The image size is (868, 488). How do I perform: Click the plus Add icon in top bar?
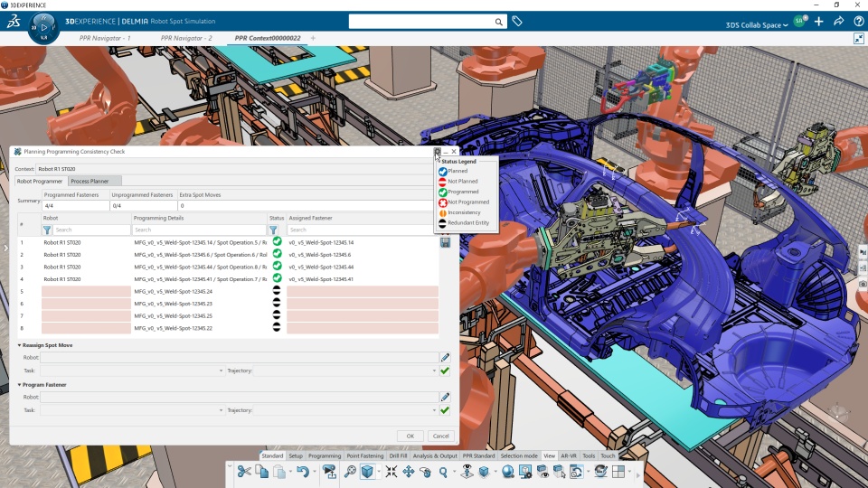tap(819, 22)
